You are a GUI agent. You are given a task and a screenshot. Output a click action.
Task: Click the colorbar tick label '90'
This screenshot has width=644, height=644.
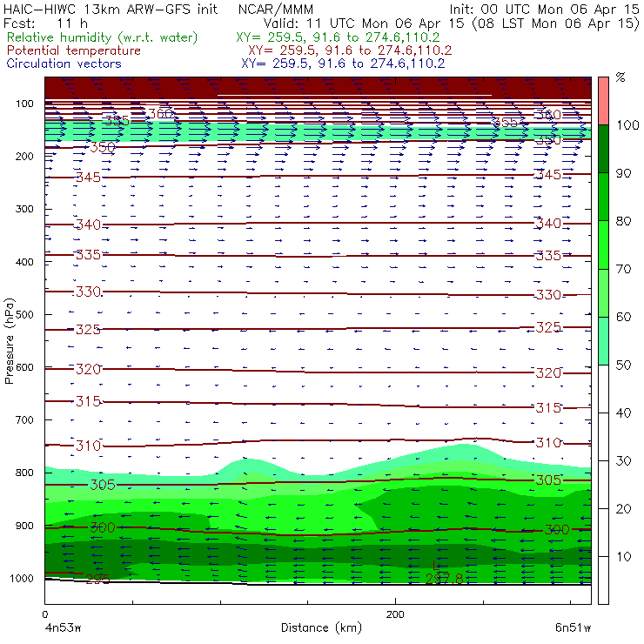623,173
